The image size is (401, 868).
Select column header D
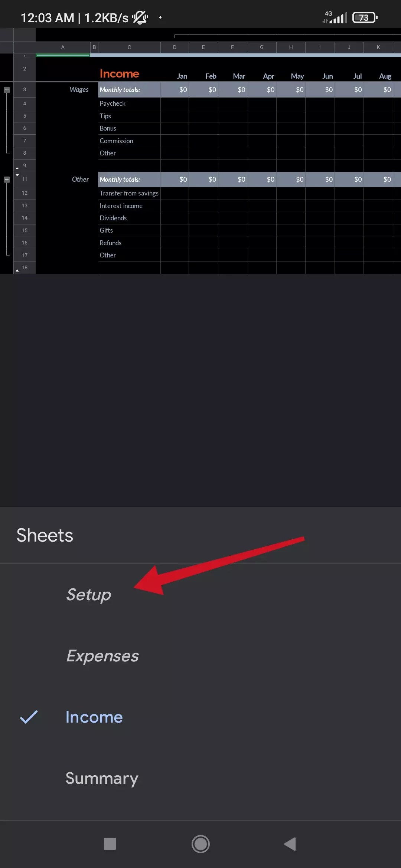click(175, 47)
